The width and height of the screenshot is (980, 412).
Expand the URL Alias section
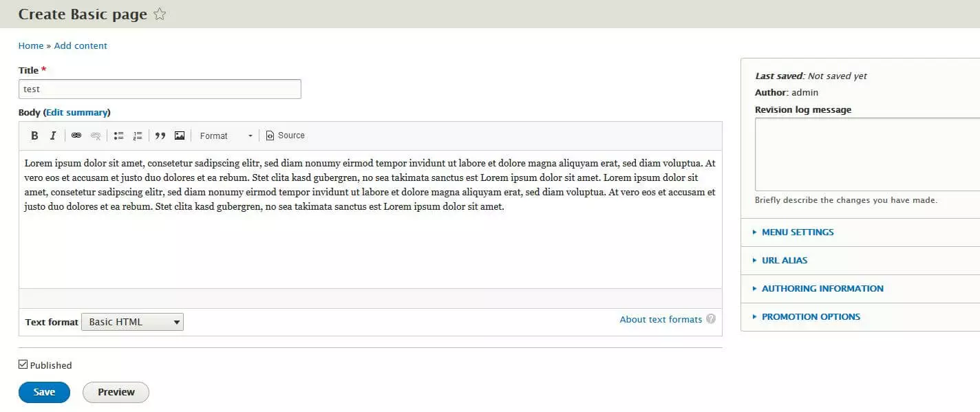point(784,261)
